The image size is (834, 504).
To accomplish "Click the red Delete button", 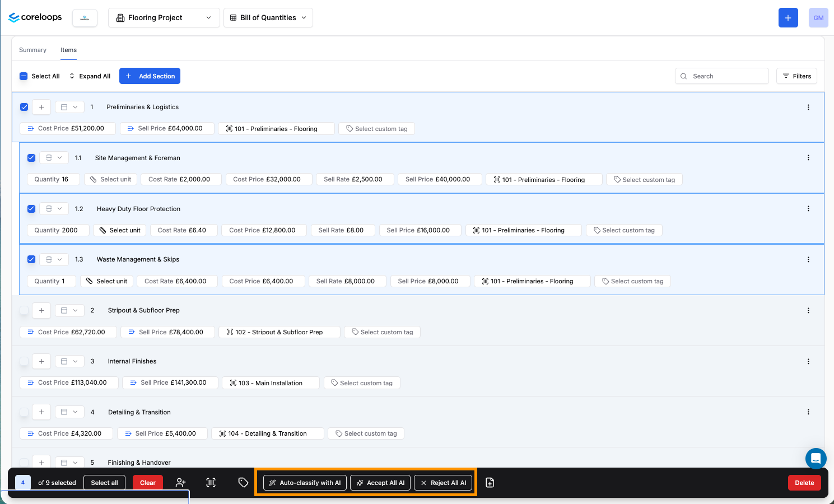I will 804,483.
